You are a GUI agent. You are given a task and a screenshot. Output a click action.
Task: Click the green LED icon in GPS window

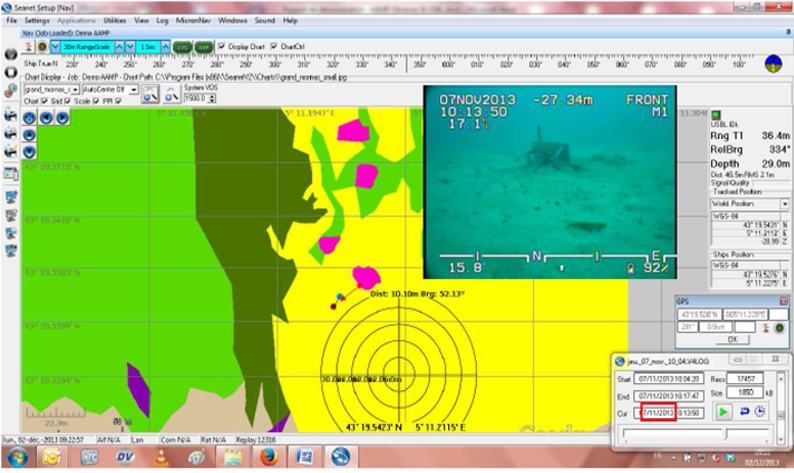point(779,328)
